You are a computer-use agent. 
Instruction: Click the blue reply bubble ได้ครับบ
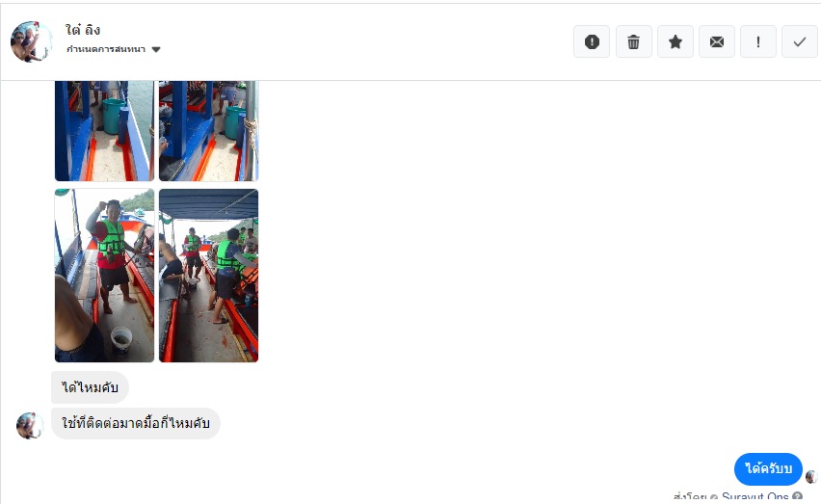click(768, 468)
